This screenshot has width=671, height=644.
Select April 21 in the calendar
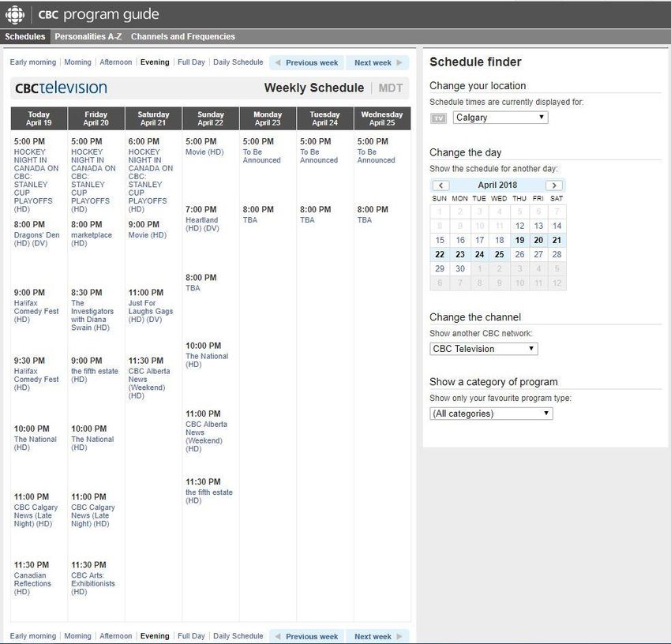click(557, 240)
